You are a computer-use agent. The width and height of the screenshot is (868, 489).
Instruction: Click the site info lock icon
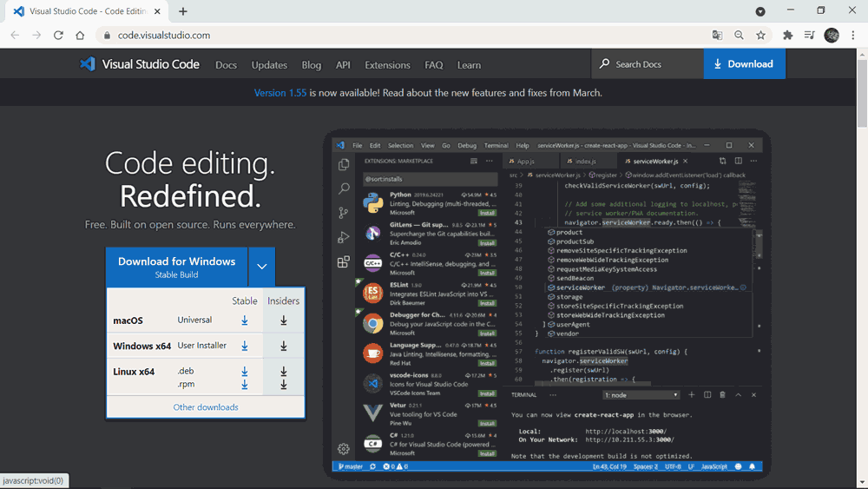click(107, 35)
